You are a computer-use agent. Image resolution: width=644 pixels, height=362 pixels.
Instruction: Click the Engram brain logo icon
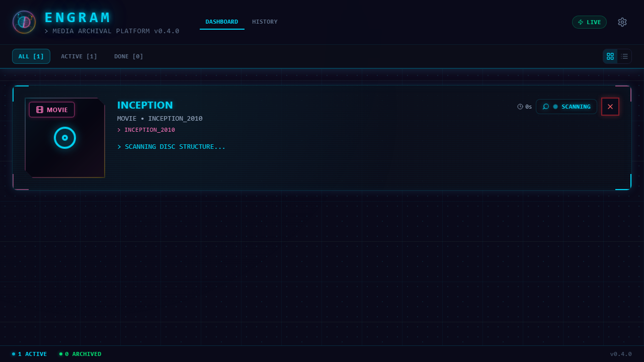click(x=24, y=22)
